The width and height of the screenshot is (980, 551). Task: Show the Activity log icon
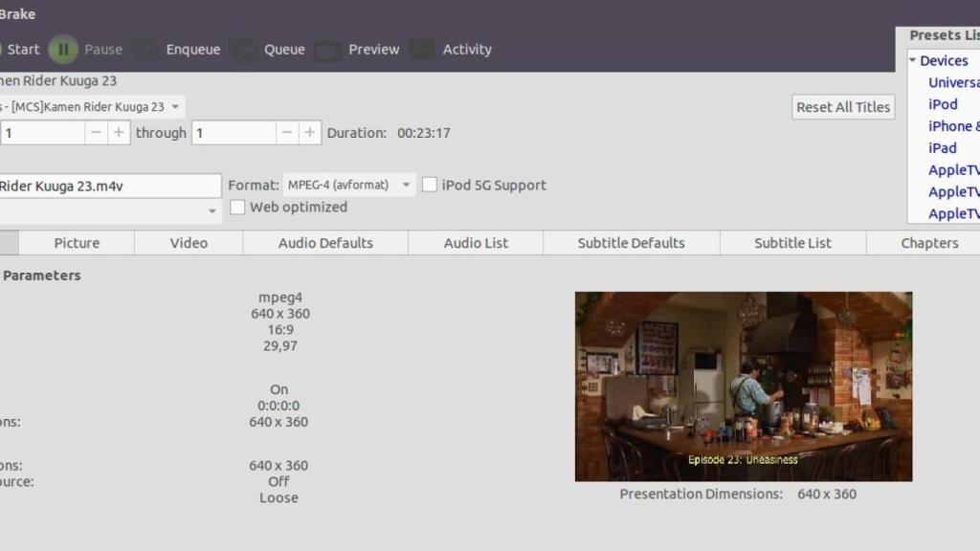(x=423, y=50)
